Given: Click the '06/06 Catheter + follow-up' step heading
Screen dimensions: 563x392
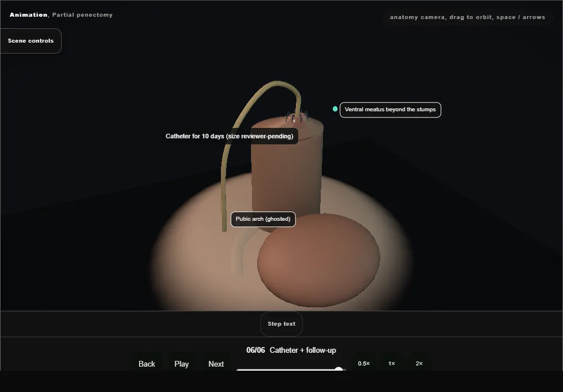Looking at the screenshot, I should click(291, 350).
